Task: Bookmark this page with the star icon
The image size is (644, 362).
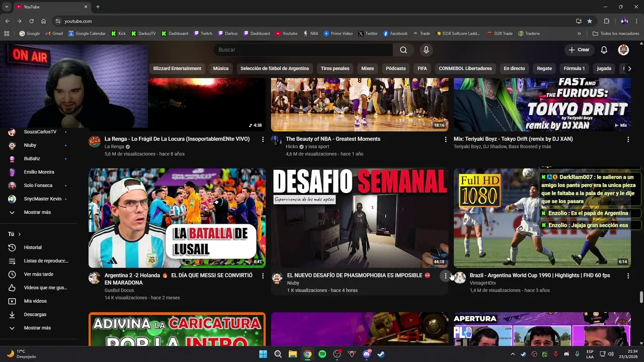Action: (590, 21)
